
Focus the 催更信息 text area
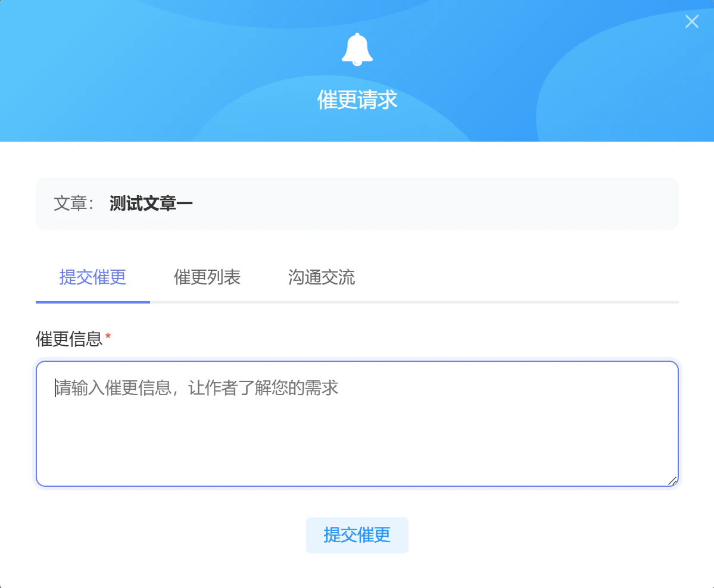(357, 424)
